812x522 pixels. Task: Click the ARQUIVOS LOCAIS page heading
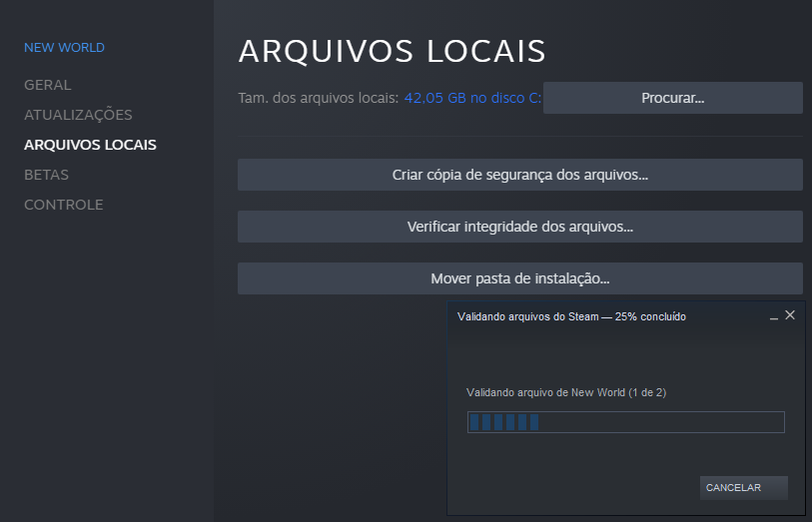coord(393,51)
